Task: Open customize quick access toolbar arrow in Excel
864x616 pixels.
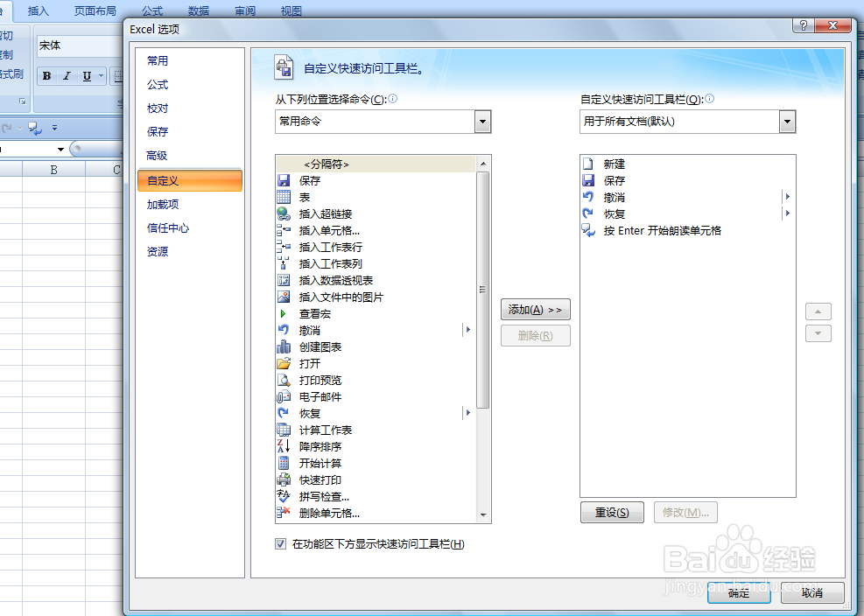Action: pos(54,128)
